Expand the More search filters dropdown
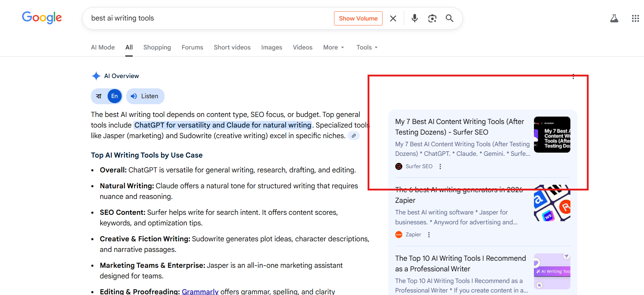The image size is (644, 295). [333, 47]
